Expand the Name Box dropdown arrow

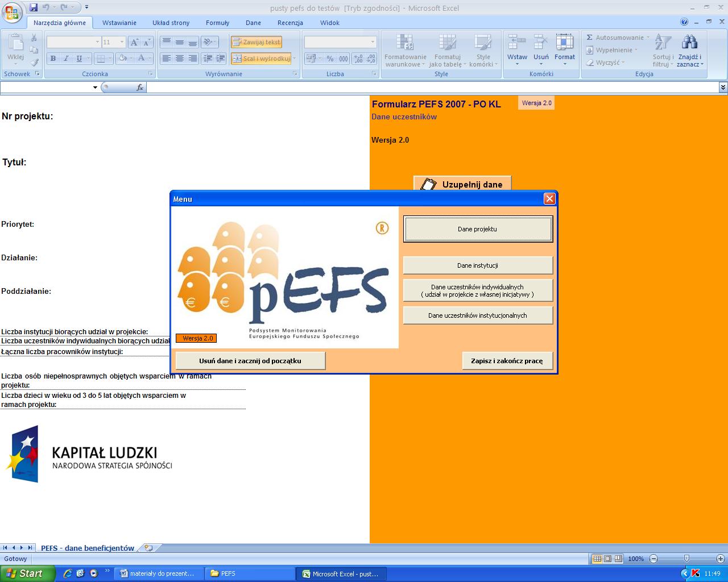[95, 88]
